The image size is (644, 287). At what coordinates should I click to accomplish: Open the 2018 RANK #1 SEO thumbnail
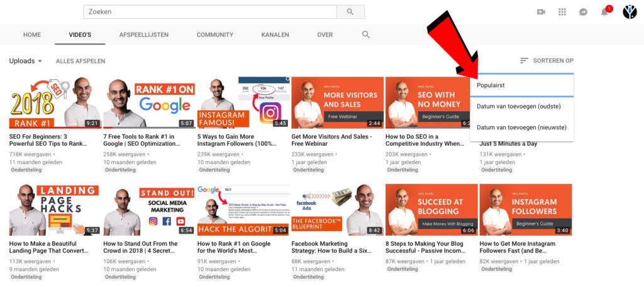[55, 102]
